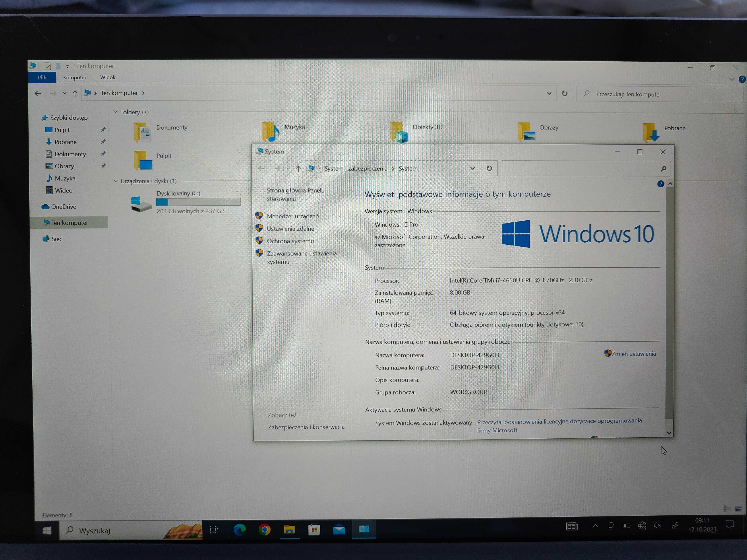
Task: Select the Muzyka folder icon
Action: [270, 132]
